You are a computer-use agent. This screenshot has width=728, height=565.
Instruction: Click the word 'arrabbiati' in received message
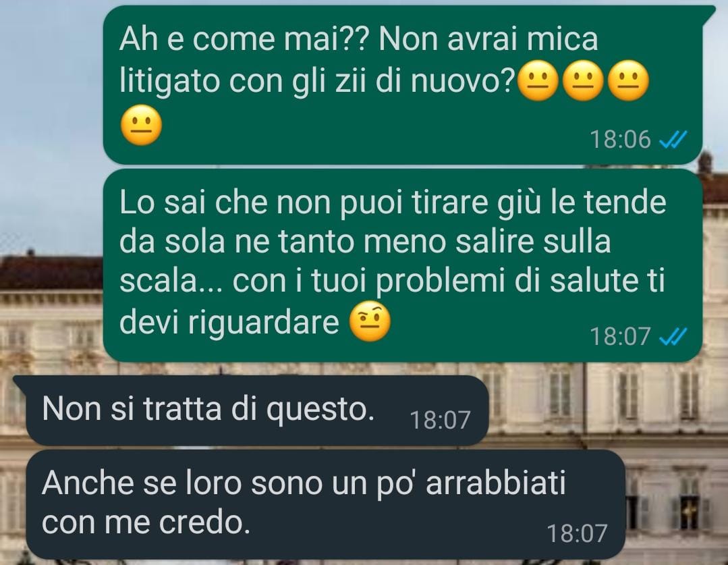click(496, 483)
